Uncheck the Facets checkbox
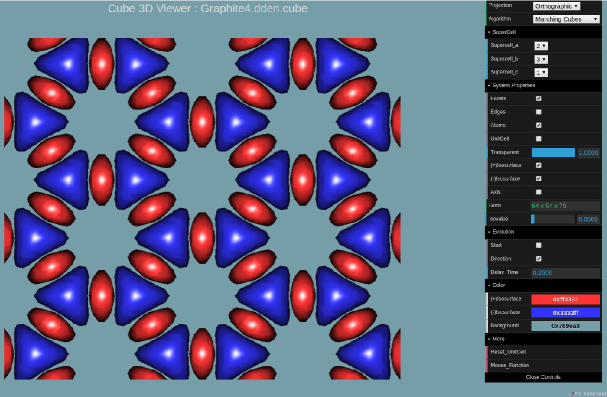Viewport: 607px width, 397px height. tap(538, 99)
